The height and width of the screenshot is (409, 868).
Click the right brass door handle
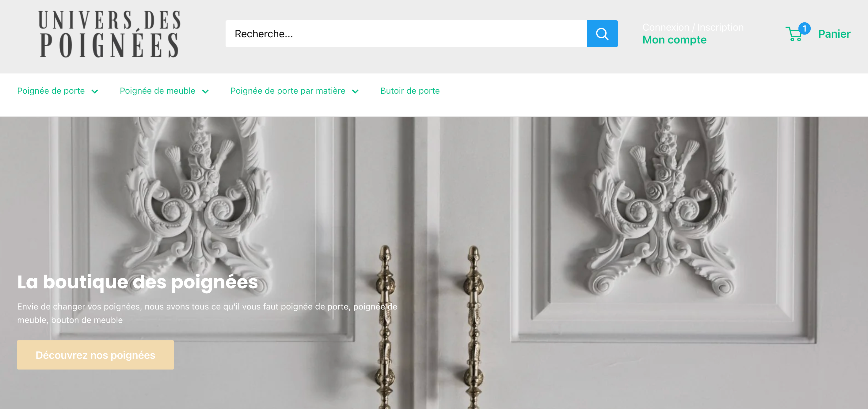(474, 327)
